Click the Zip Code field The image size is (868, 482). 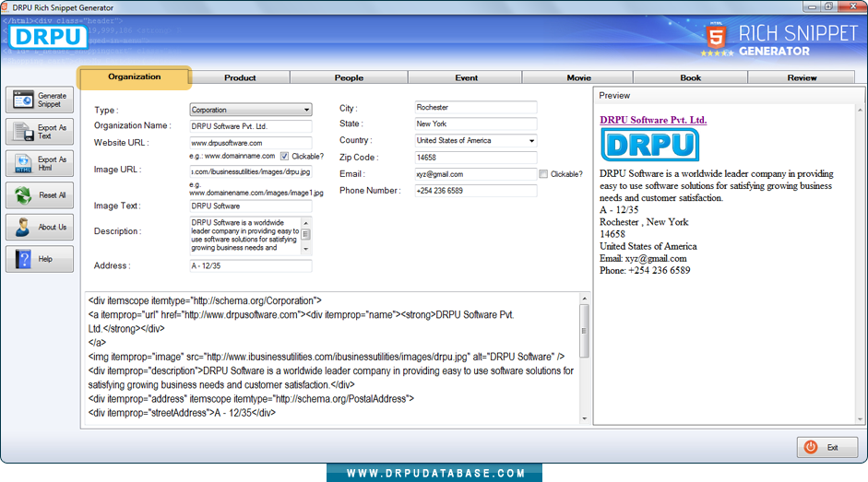coord(476,158)
